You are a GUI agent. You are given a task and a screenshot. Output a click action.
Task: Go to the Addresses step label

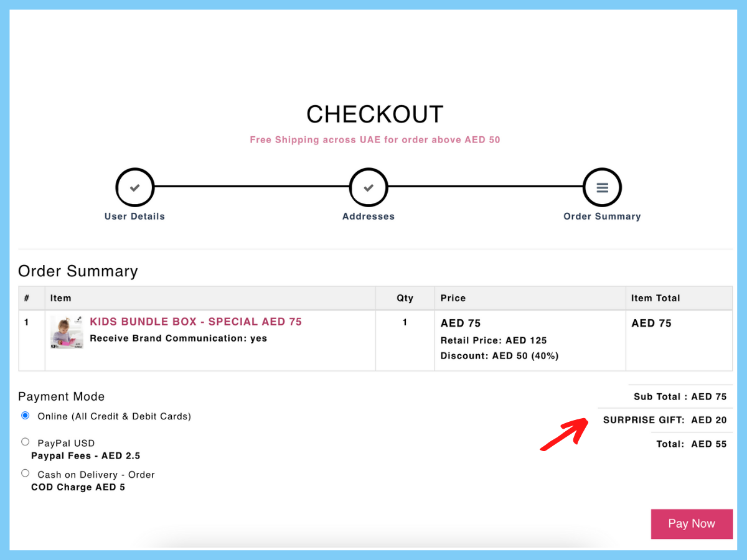[369, 217]
